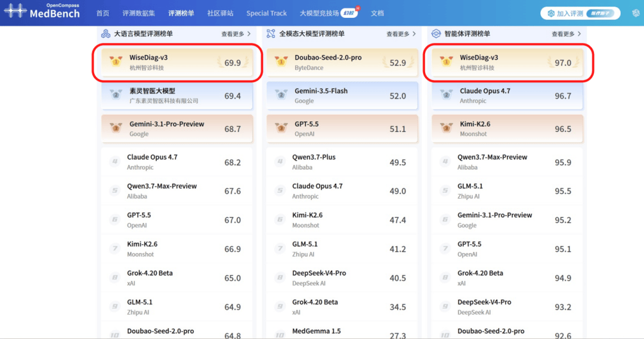644x339 pixels.
Task: Select GPT-5.5 name scoring 95.1
Action: (x=469, y=244)
